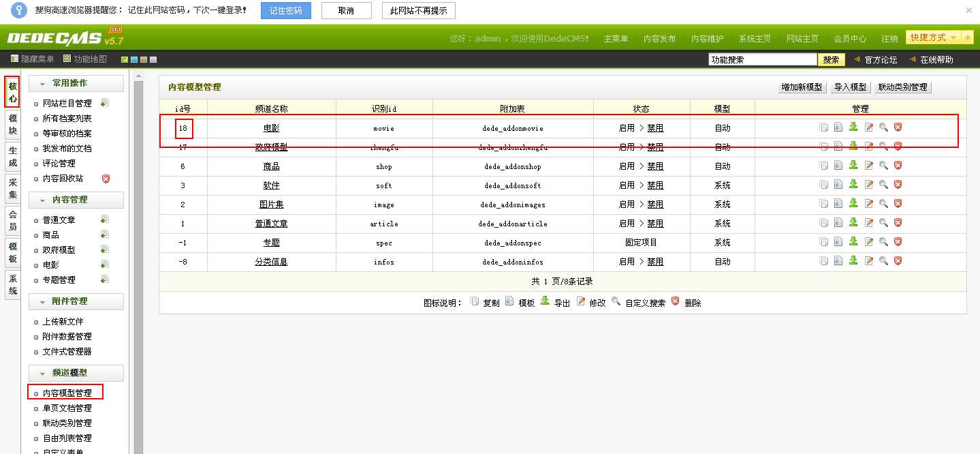Select the tan skin color swatch

point(144,59)
